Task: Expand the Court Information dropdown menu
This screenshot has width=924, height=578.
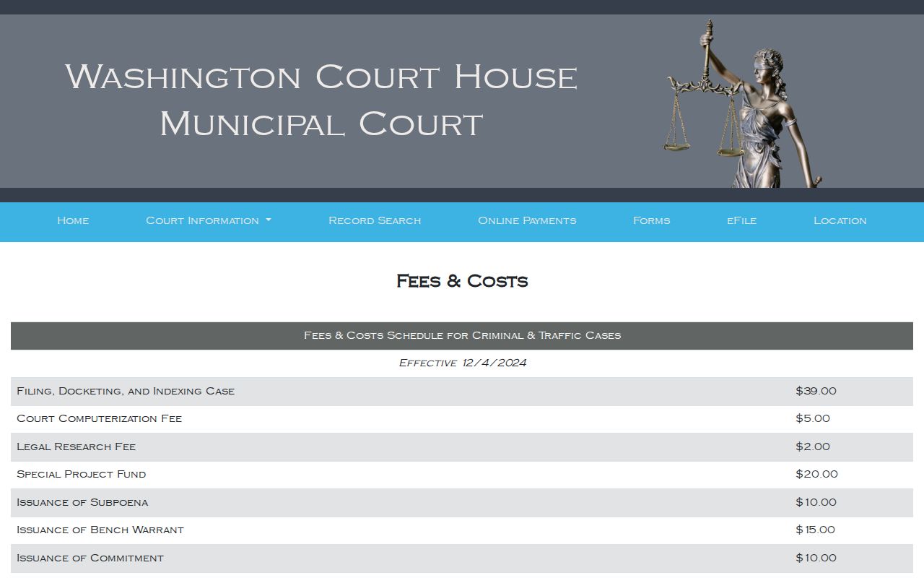Action: tap(209, 220)
